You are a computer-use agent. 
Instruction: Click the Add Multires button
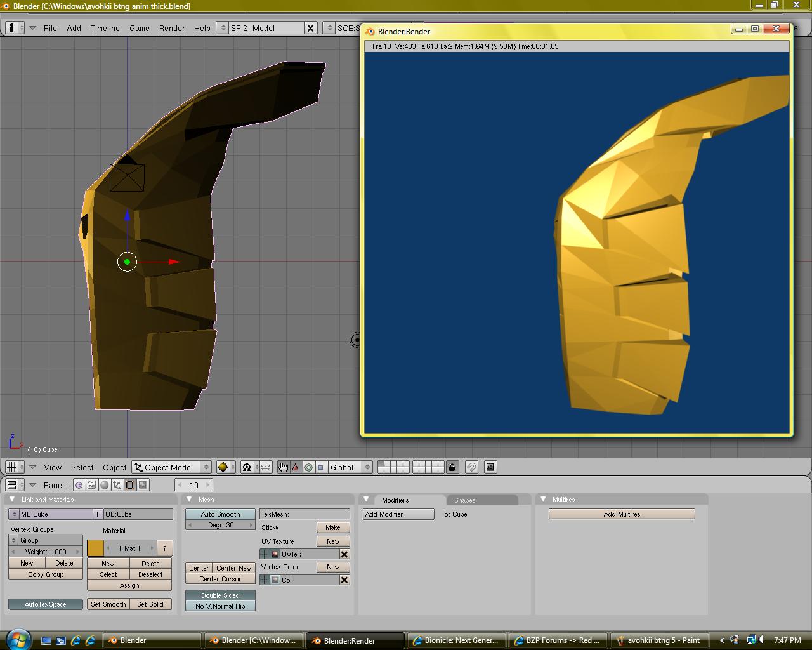point(622,514)
